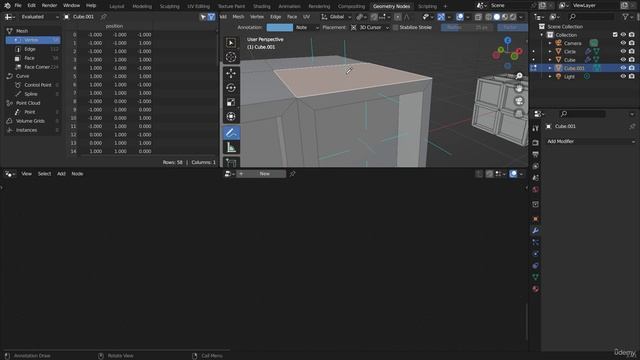The width and height of the screenshot is (640, 360).
Task: Select the Select Box tool in viewport toolbar
Action: [231, 43]
